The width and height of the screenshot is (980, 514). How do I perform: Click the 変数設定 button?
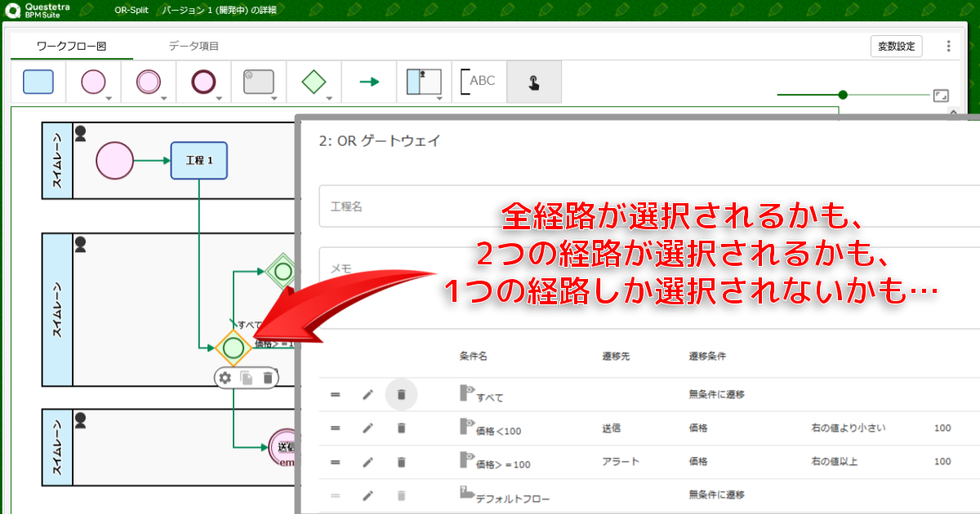pyautogui.click(x=896, y=47)
